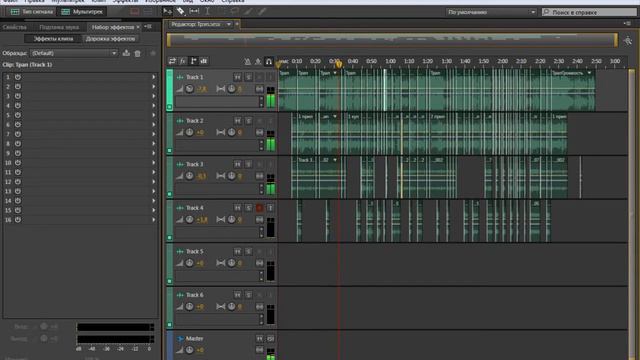Image resolution: width=640 pixels, height=360 pixels.
Task: Select the Time Selection tool
Action: point(207,11)
